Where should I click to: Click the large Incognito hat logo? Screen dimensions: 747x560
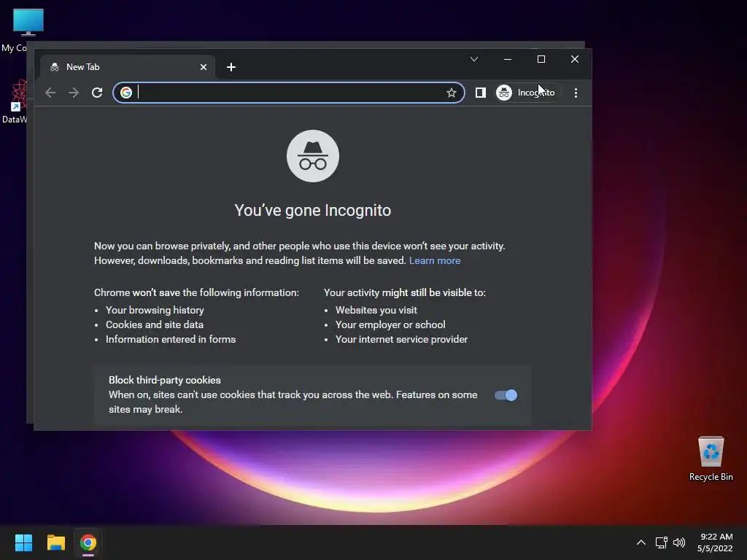(313, 156)
